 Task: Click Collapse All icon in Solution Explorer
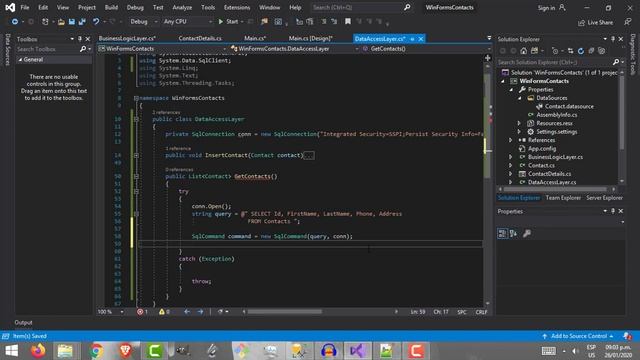(x=591, y=51)
